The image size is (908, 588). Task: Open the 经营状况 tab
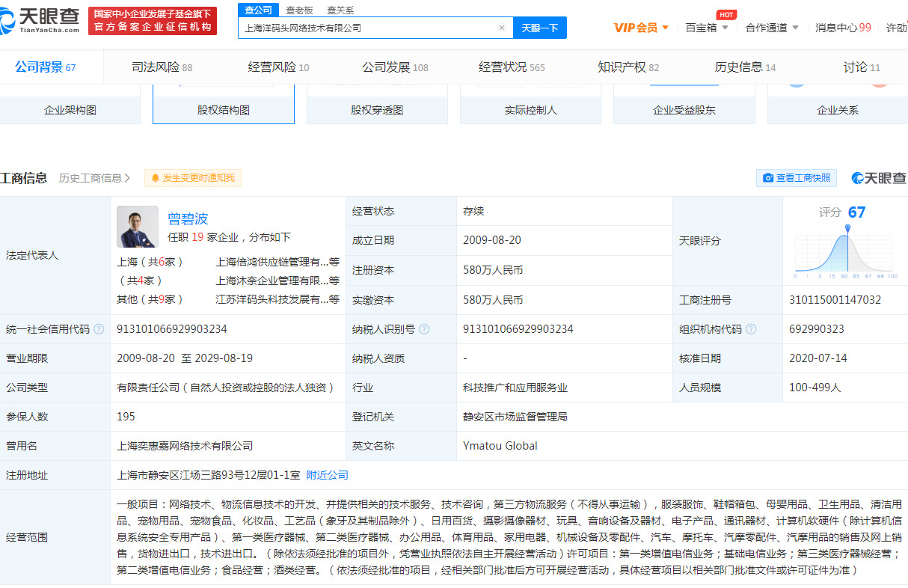point(512,67)
